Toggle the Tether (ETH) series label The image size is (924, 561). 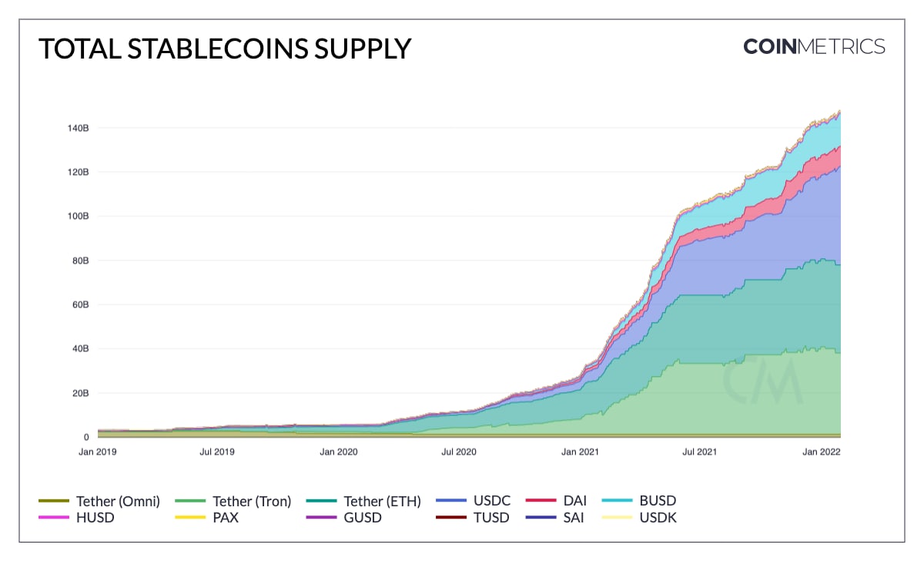(x=382, y=502)
